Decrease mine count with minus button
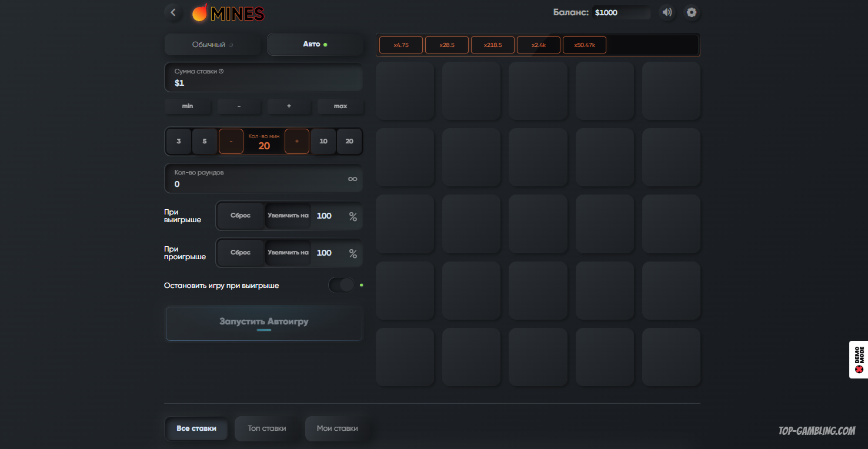This screenshot has height=449, width=868. point(231,142)
